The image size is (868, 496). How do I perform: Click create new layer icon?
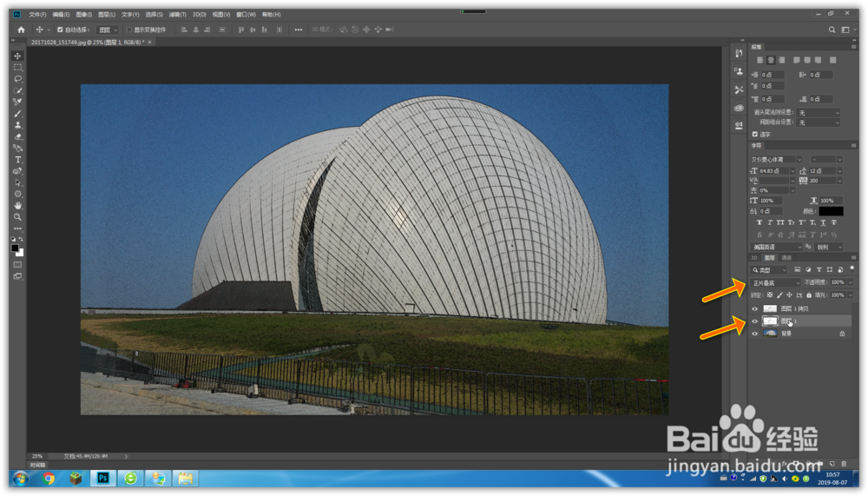pos(832,463)
